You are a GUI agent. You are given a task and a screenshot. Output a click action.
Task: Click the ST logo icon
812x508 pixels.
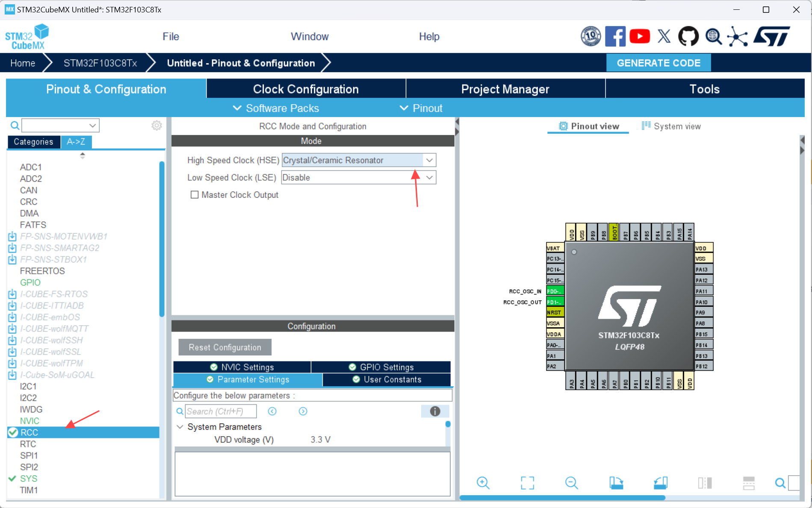tap(772, 36)
